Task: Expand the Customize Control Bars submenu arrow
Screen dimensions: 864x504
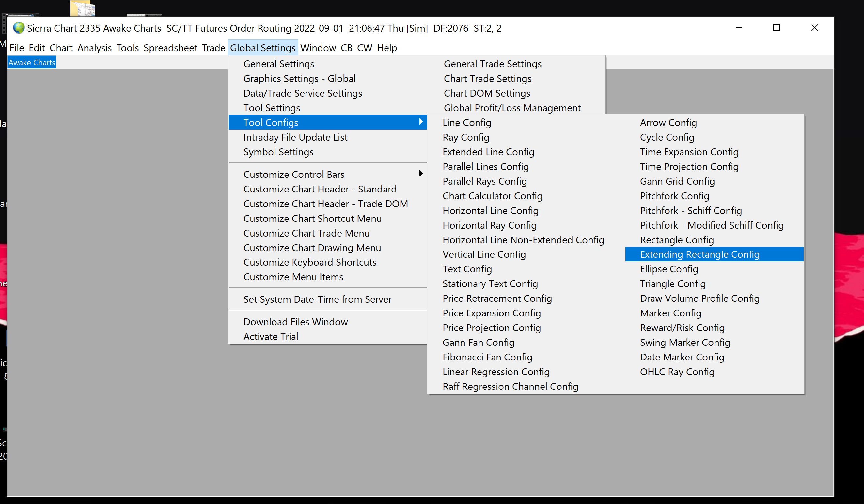Action: pos(421,174)
